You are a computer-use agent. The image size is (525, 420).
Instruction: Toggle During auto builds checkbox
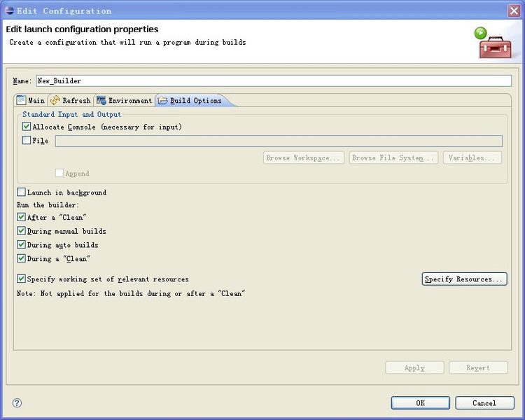pyautogui.click(x=21, y=244)
